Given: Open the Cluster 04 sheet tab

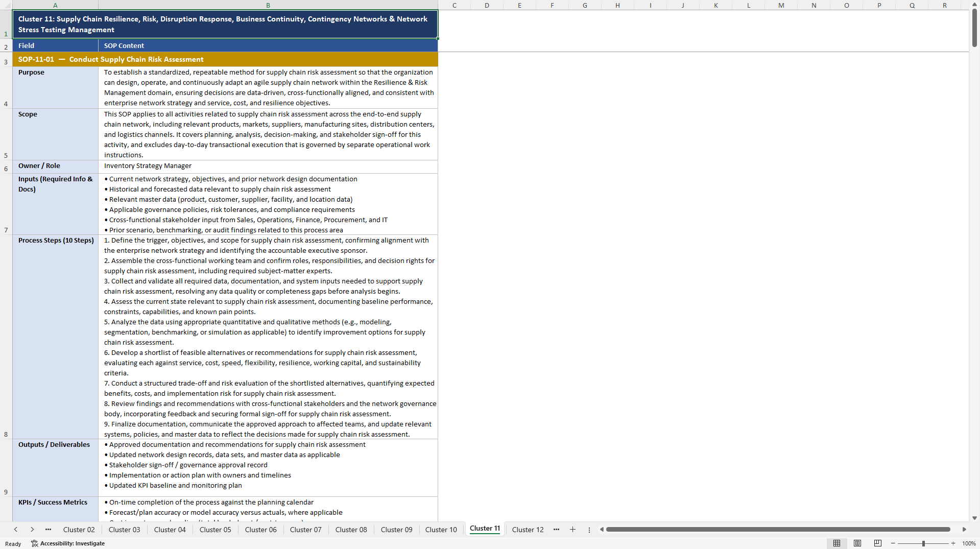Looking at the screenshot, I should [170, 530].
